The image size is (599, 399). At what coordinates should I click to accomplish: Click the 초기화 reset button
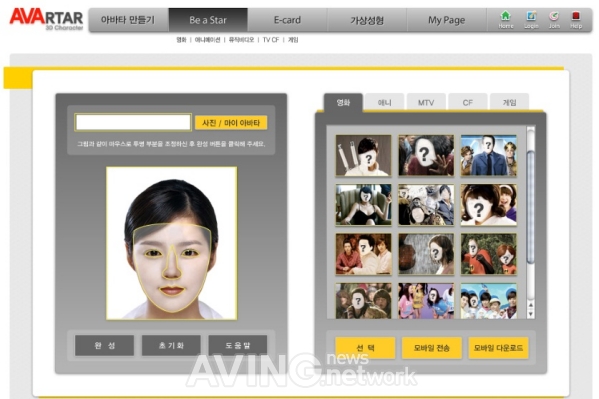(171, 345)
